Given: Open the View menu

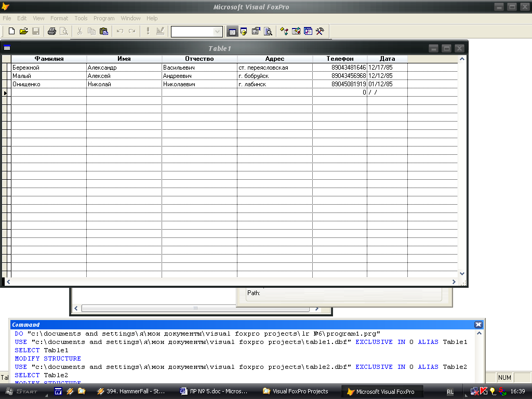Looking at the screenshot, I should click(x=38, y=18).
